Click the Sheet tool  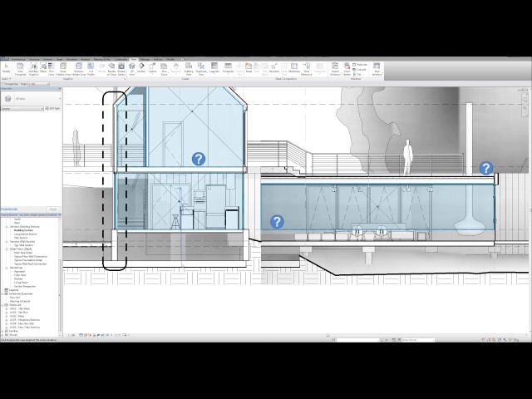(x=249, y=68)
